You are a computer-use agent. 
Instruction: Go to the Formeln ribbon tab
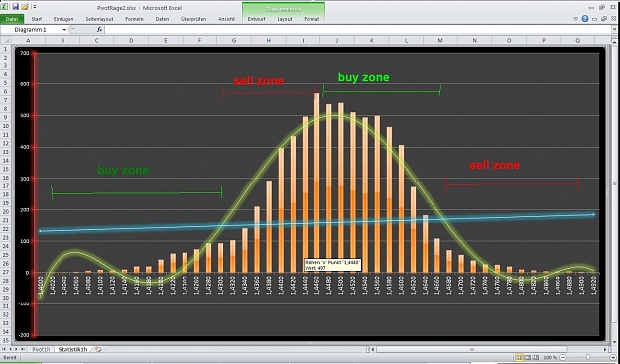(135, 19)
